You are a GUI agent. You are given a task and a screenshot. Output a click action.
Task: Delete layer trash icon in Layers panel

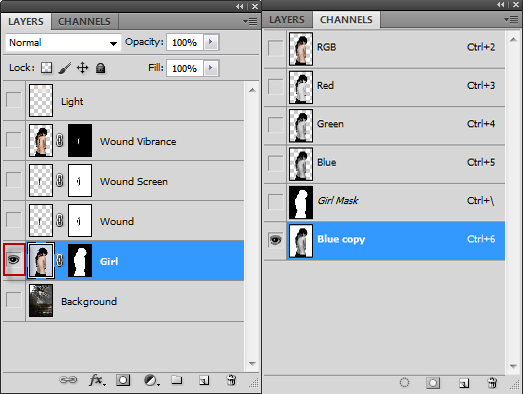coord(231,380)
